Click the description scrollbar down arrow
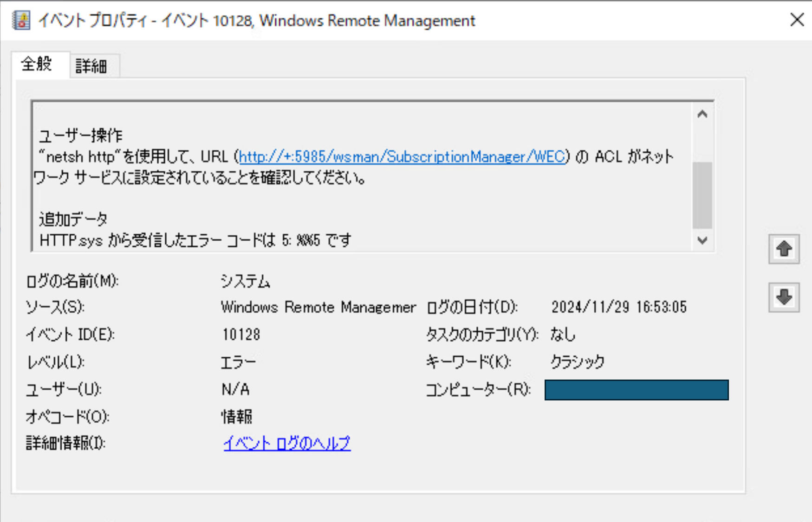Image resolution: width=812 pixels, height=522 pixels. (x=702, y=240)
